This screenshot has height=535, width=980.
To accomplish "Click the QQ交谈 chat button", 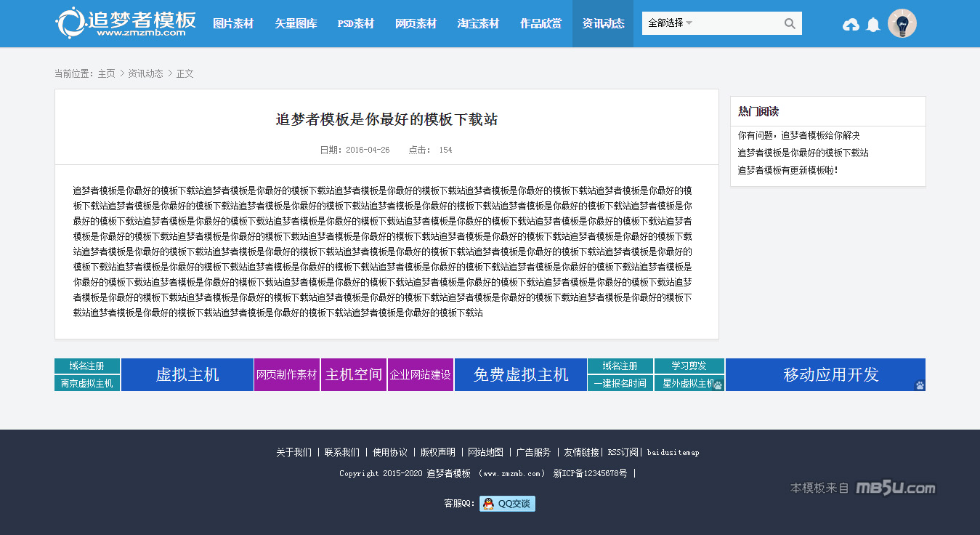I will pyautogui.click(x=507, y=504).
